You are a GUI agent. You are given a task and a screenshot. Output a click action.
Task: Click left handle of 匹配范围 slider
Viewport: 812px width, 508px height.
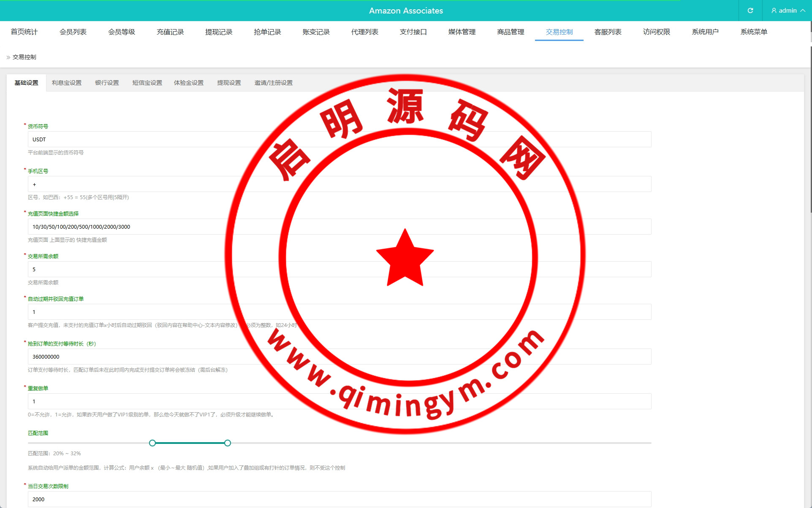pos(152,443)
